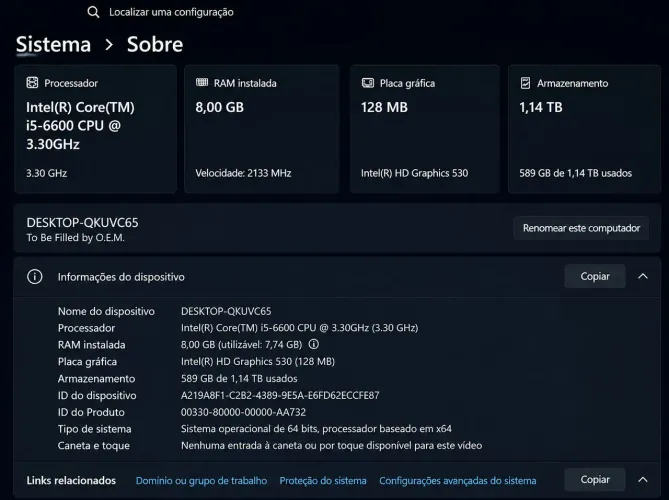Click ID do Produto value 00330-80000-00000-AA732
The image size is (669, 500).
(243, 412)
